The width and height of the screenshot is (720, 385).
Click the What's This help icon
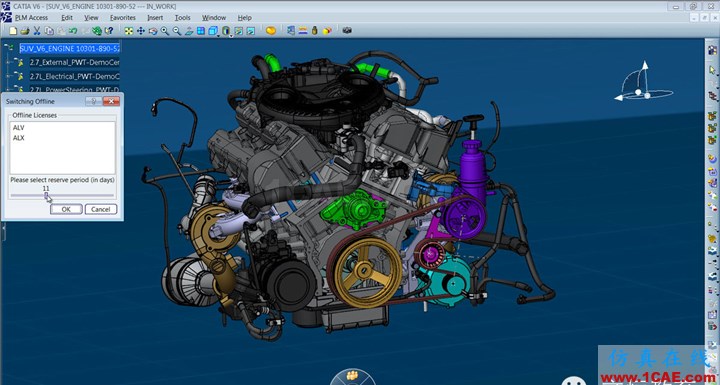109,31
